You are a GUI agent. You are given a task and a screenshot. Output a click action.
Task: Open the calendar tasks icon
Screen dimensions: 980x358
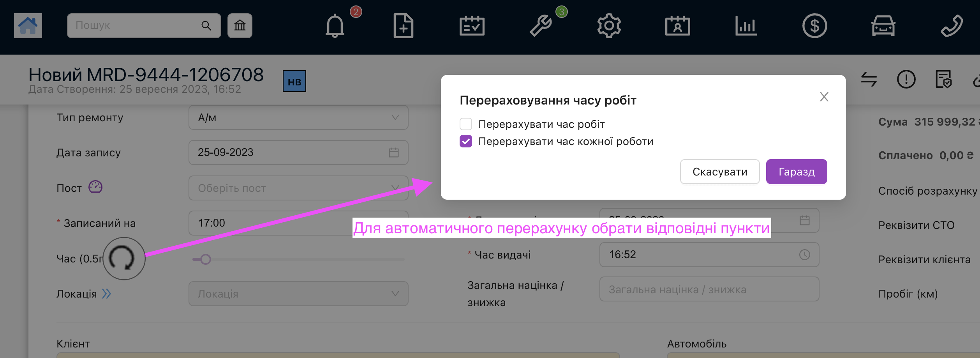pos(472,26)
